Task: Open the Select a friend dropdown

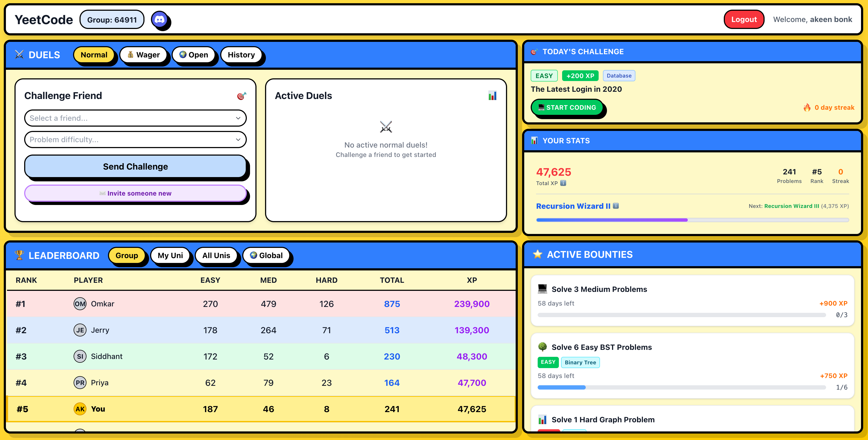Action: [135, 118]
